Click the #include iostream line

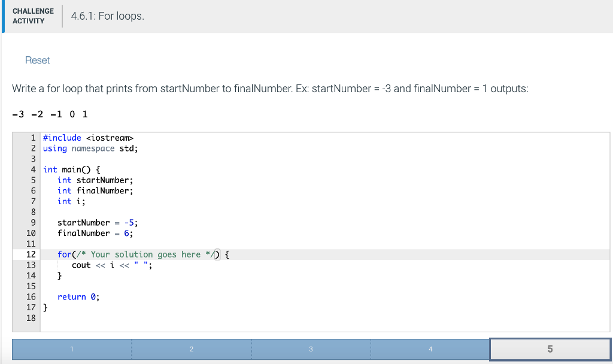(x=87, y=137)
